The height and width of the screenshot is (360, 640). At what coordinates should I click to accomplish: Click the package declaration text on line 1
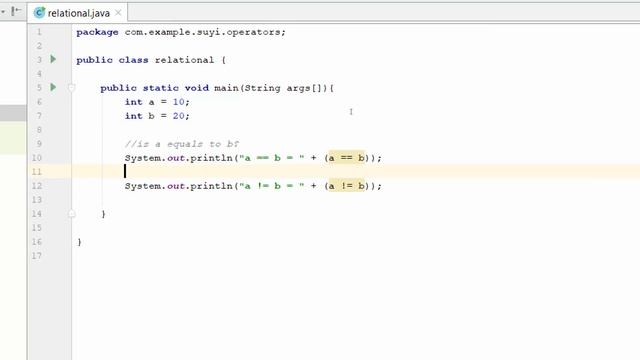pyautogui.click(x=181, y=32)
